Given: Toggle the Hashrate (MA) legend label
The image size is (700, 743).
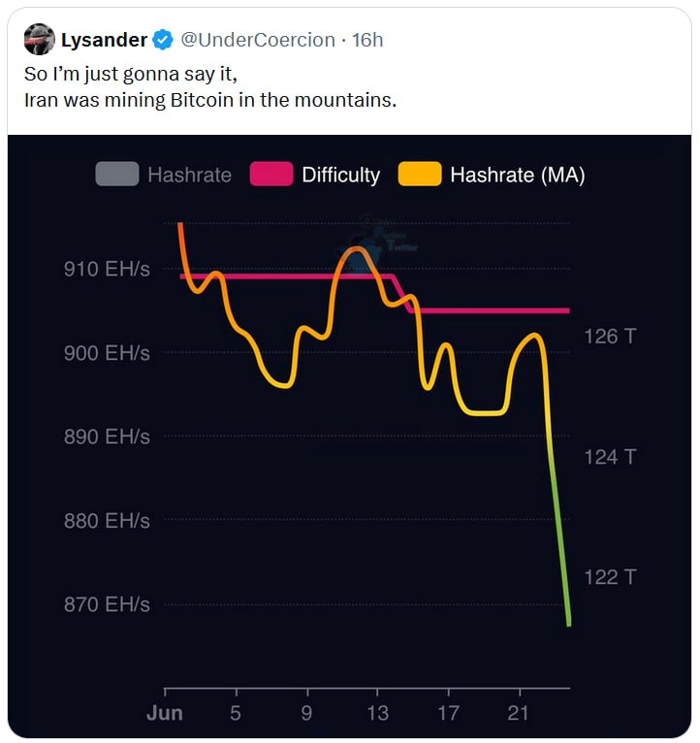Looking at the screenshot, I should pos(518,175).
